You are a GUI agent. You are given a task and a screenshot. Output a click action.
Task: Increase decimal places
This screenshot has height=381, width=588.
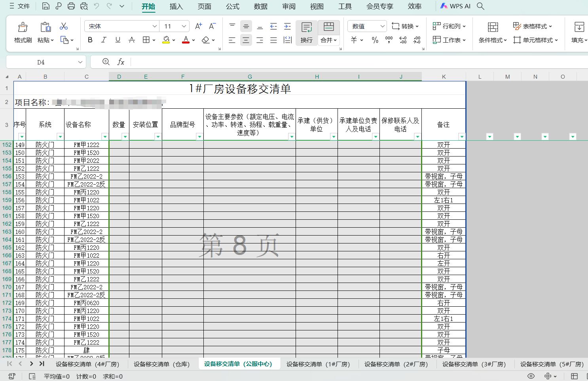403,40
